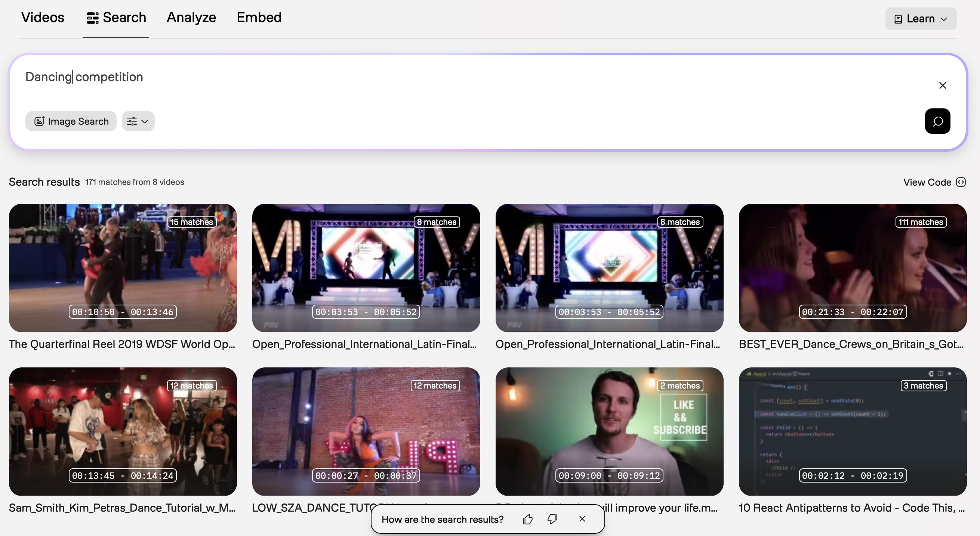Click the Search tab icon
The height and width of the screenshot is (536, 980).
[92, 18]
